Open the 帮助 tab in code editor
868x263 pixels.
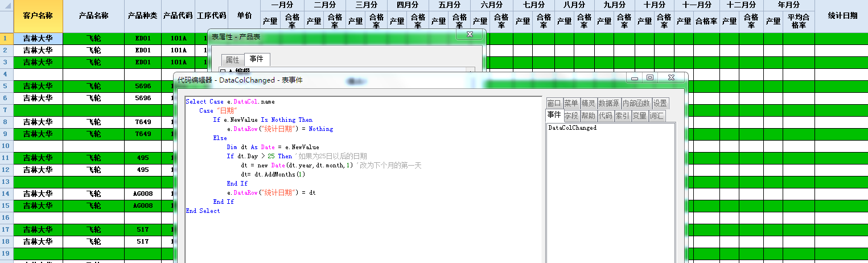588,116
